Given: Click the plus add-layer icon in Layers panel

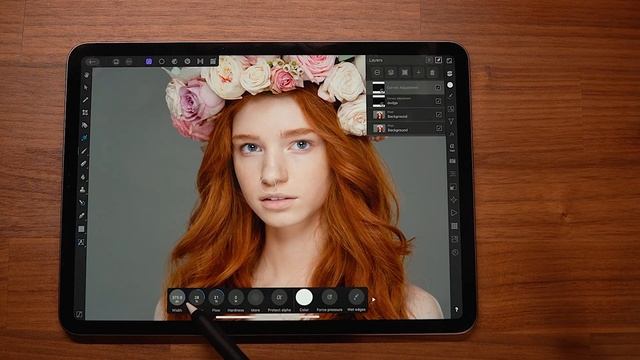Looking at the screenshot, I should [x=418, y=73].
